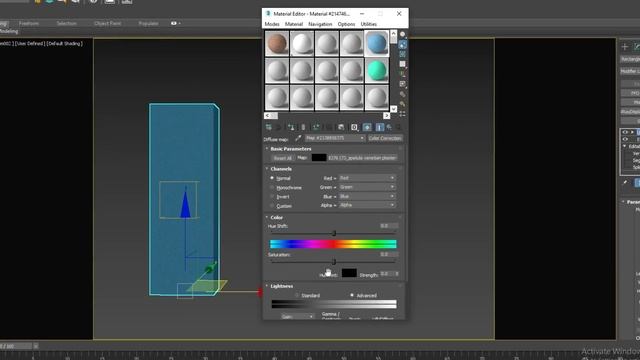The image size is (640, 360).
Task: Pick material with the eyedropper icon
Action: (298, 138)
